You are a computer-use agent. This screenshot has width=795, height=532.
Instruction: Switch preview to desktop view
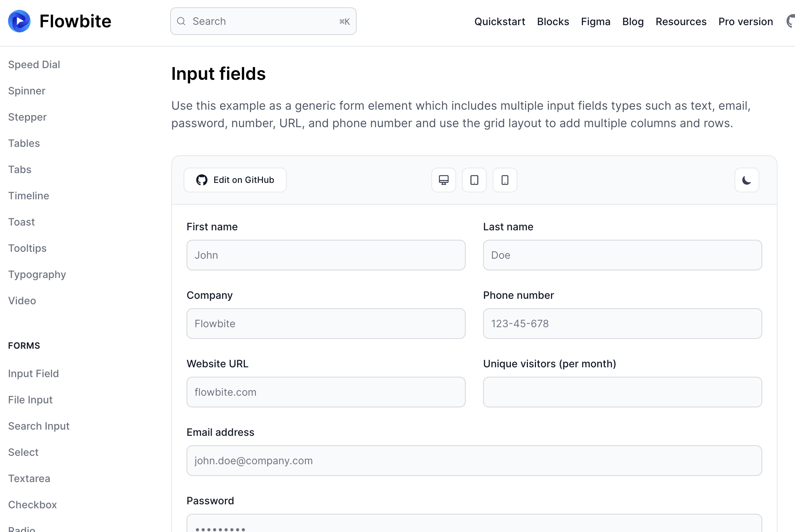click(443, 180)
